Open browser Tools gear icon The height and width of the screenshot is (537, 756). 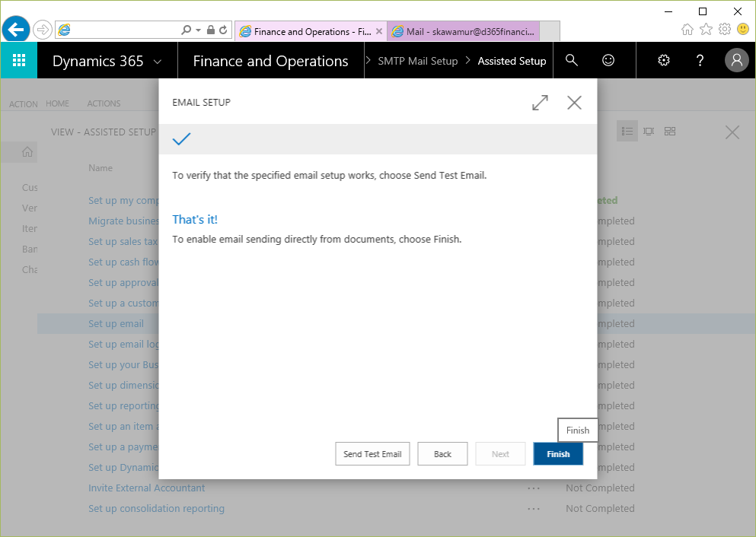point(725,30)
